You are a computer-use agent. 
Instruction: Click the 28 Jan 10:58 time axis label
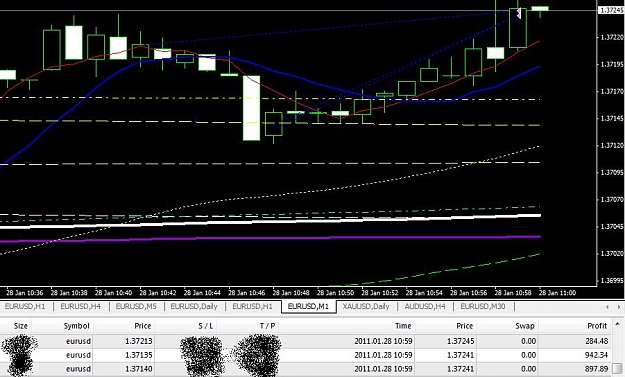513,293
